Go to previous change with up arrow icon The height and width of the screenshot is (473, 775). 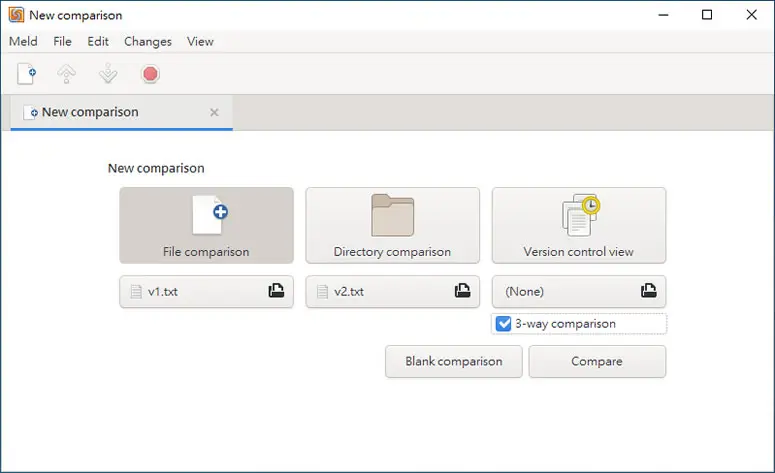(67, 74)
